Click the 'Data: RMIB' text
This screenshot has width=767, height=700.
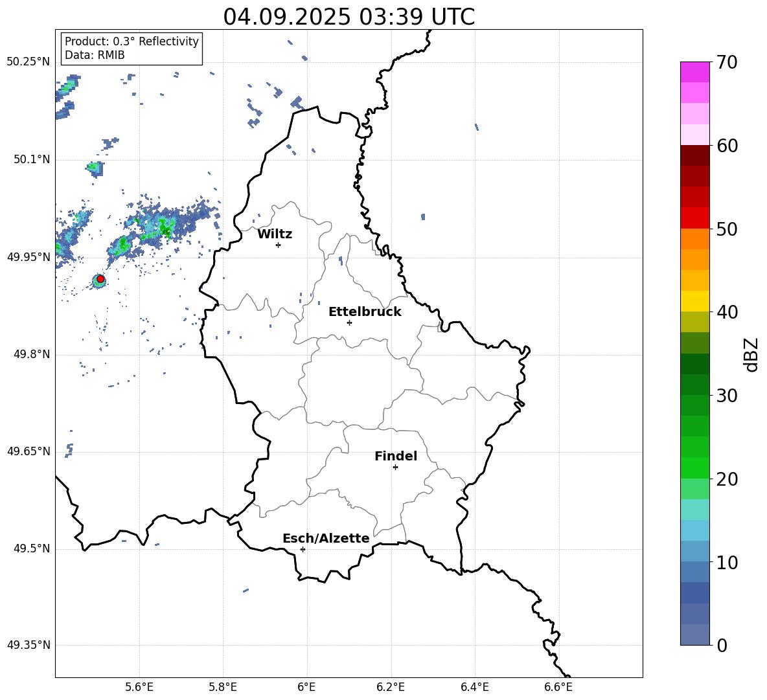point(95,55)
